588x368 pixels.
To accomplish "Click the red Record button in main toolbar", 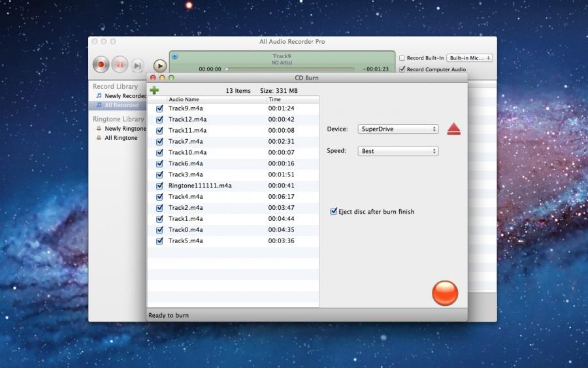I will pyautogui.click(x=101, y=65).
